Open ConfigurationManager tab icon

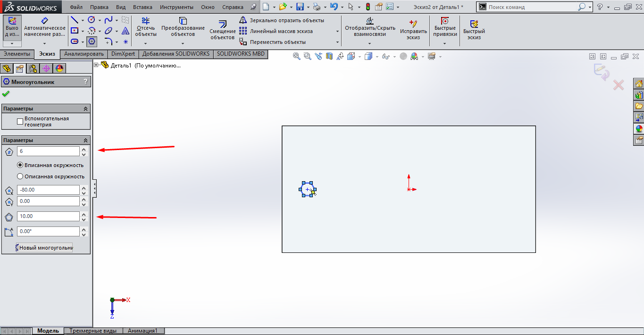point(33,68)
